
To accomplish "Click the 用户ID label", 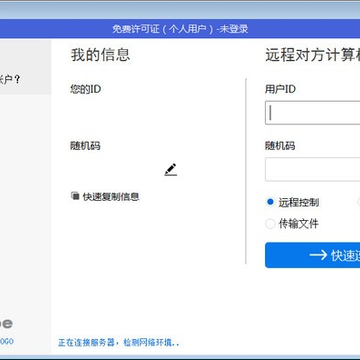I will click(280, 89).
